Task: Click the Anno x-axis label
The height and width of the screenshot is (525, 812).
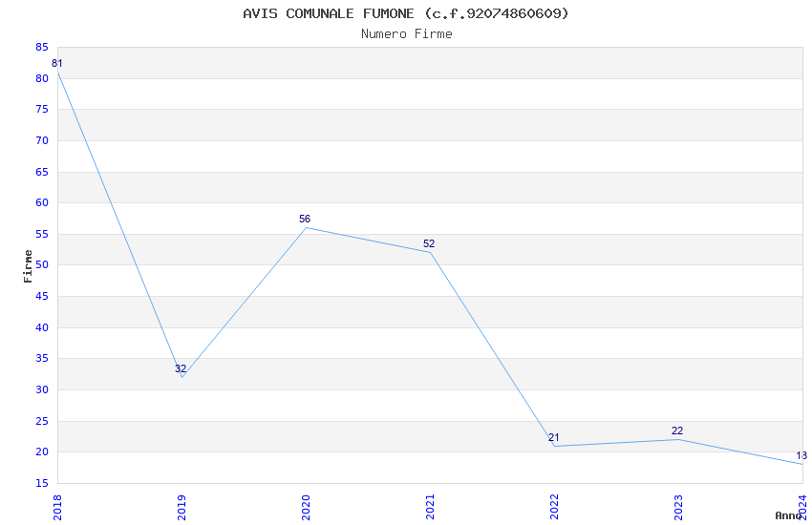Action: point(788,515)
